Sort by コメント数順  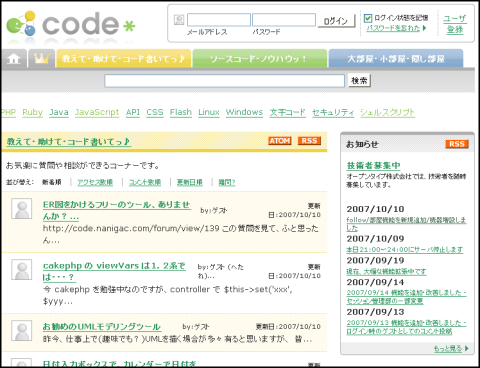coord(145,182)
